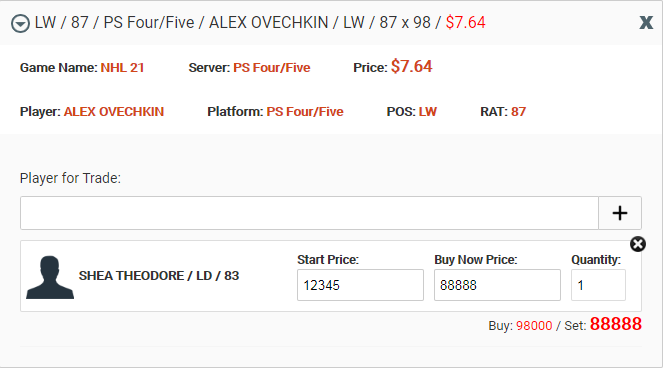Close the order panel with the top X
This screenshot has width=663, height=368.
click(646, 22)
